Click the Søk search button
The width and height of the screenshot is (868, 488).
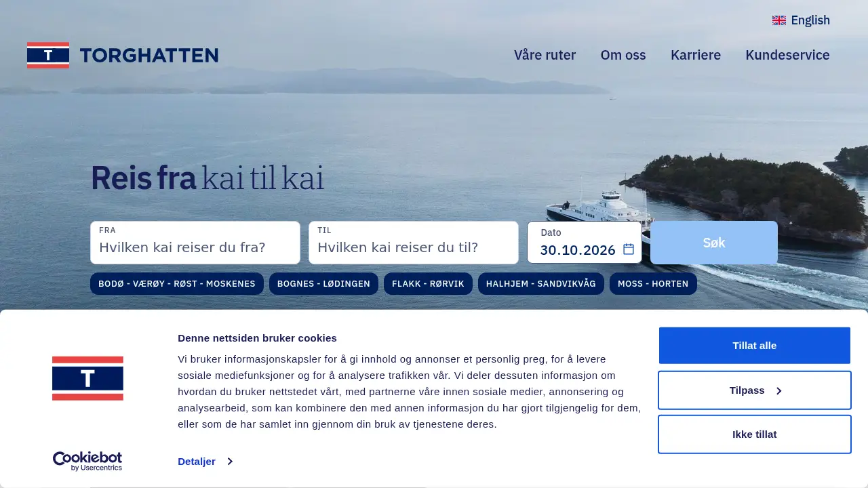point(714,243)
